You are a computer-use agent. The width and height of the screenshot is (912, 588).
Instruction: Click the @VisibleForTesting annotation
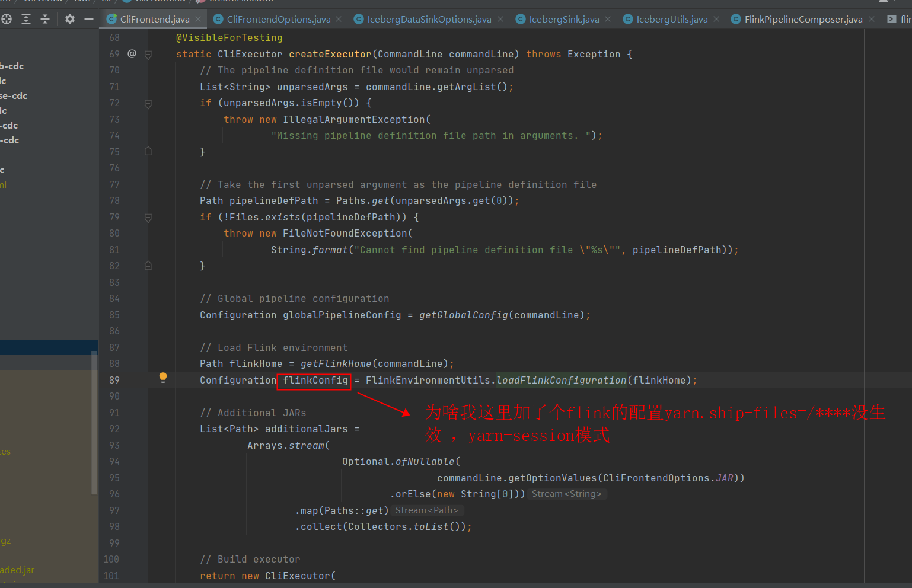[x=229, y=37]
